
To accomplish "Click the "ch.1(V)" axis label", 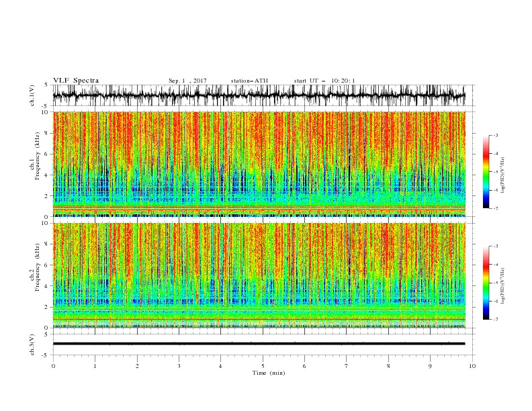I will [32, 95].
